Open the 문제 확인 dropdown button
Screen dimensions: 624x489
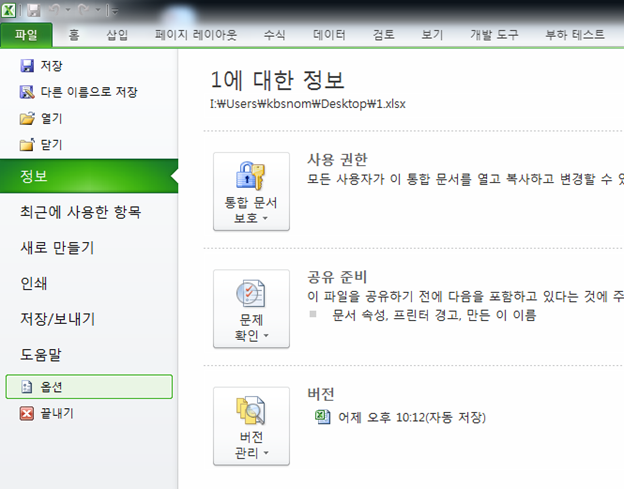pyautogui.click(x=251, y=309)
